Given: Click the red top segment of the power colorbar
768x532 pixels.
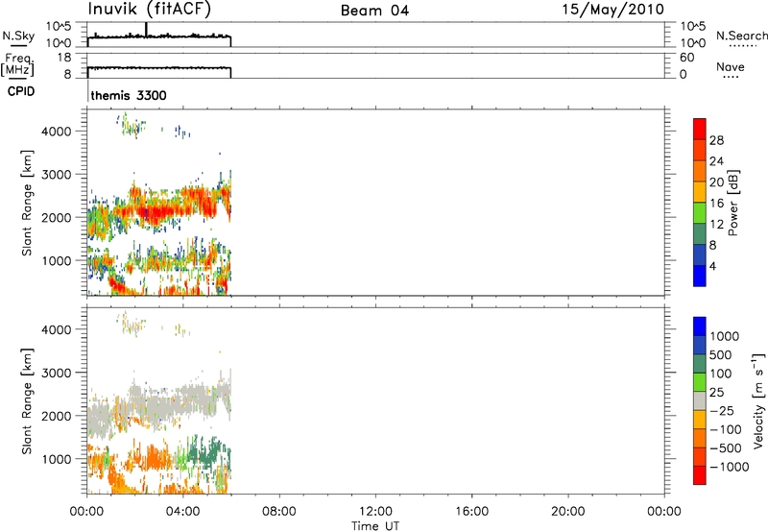Looking at the screenshot, I should click(700, 130).
